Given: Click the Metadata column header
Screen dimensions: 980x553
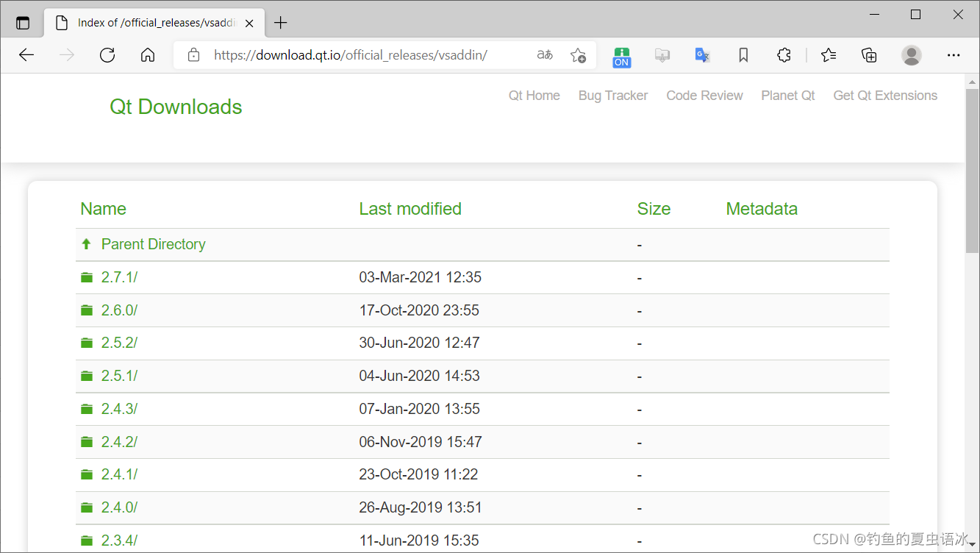Looking at the screenshot, I should pyautogui.click(x=762, y=209).
